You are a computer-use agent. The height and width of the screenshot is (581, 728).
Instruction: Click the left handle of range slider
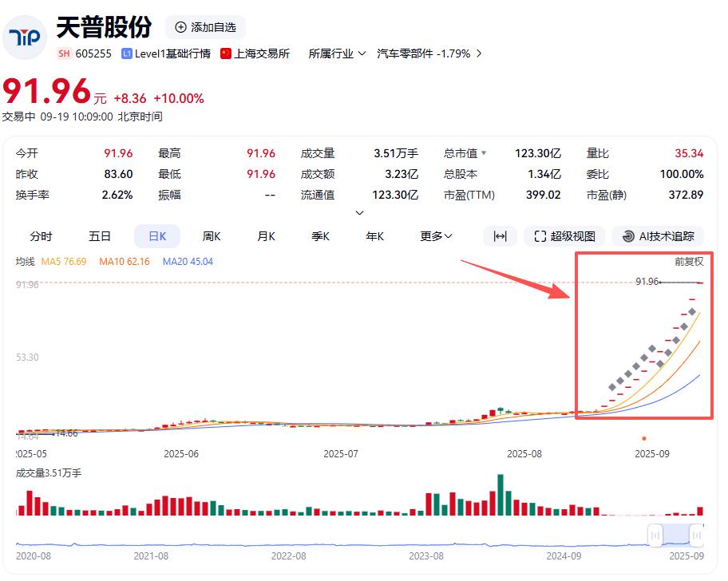pos(655,534)
